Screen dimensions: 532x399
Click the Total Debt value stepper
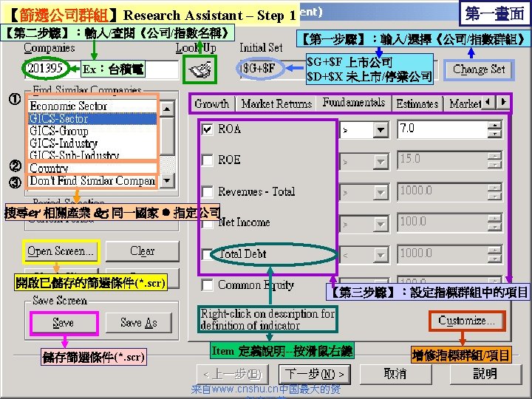pos(495,254)
